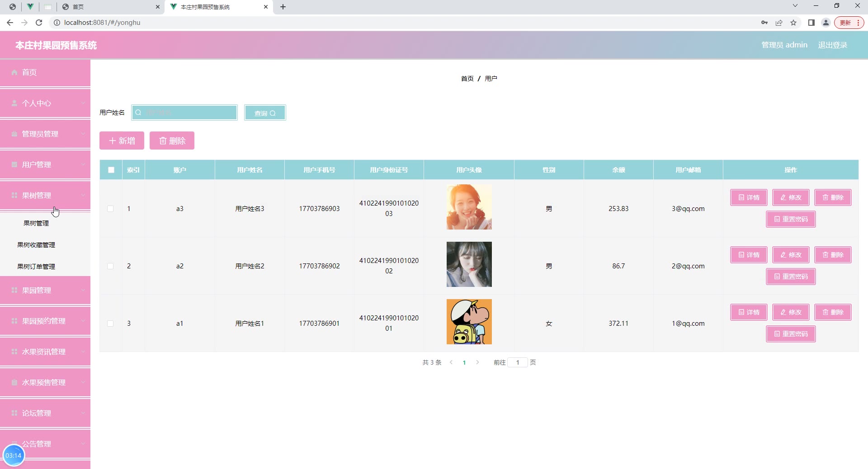Click the go-to page number input
868x469 pixels.
518,362
